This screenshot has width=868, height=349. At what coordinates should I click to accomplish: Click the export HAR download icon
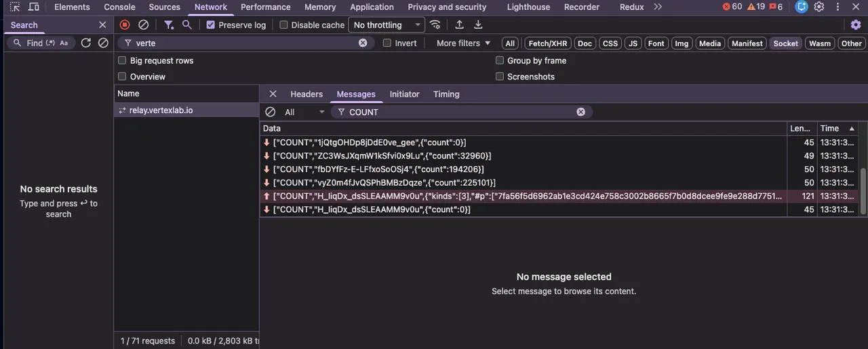pyautogui.click(x=478, y=24)
